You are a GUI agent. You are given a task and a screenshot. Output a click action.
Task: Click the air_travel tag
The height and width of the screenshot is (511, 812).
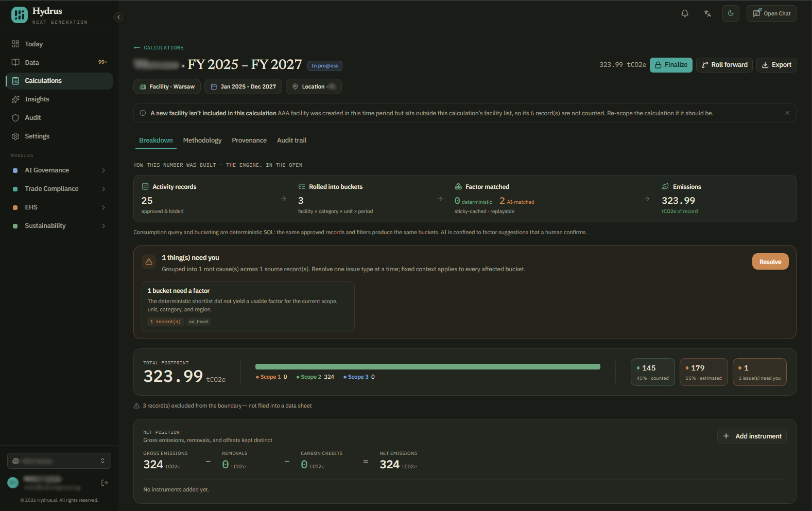(199, 322)
